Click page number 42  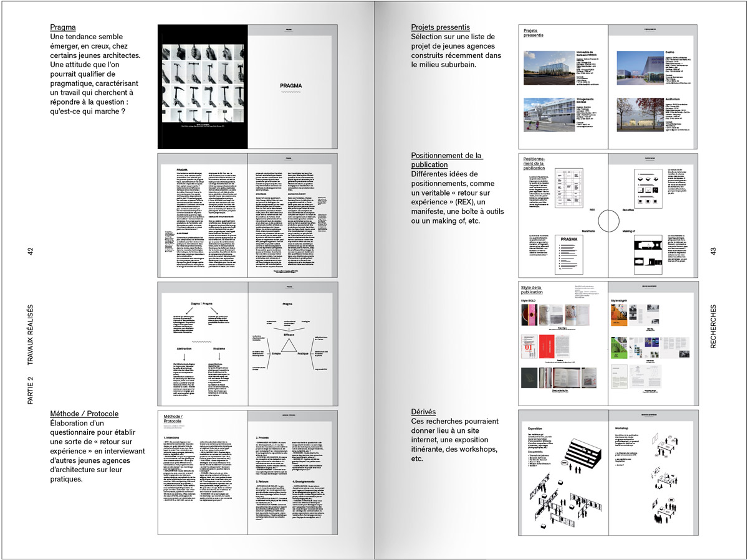(29, 252)
